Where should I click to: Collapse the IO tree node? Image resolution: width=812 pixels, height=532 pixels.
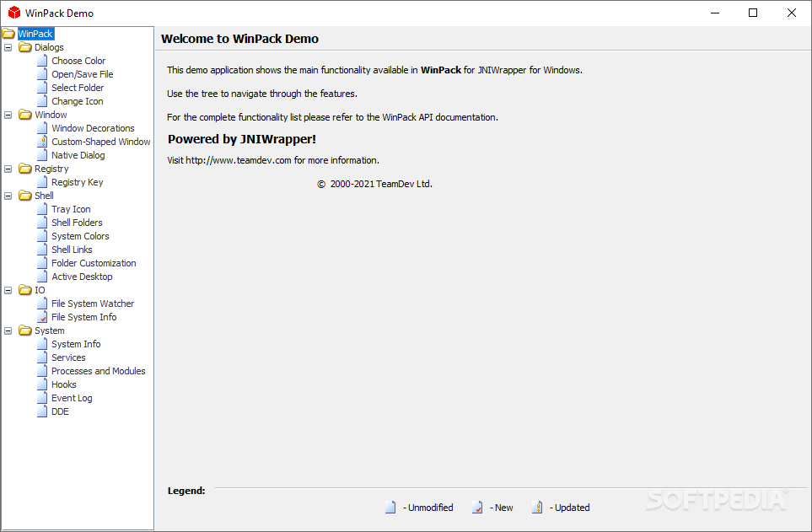point(8,289)
